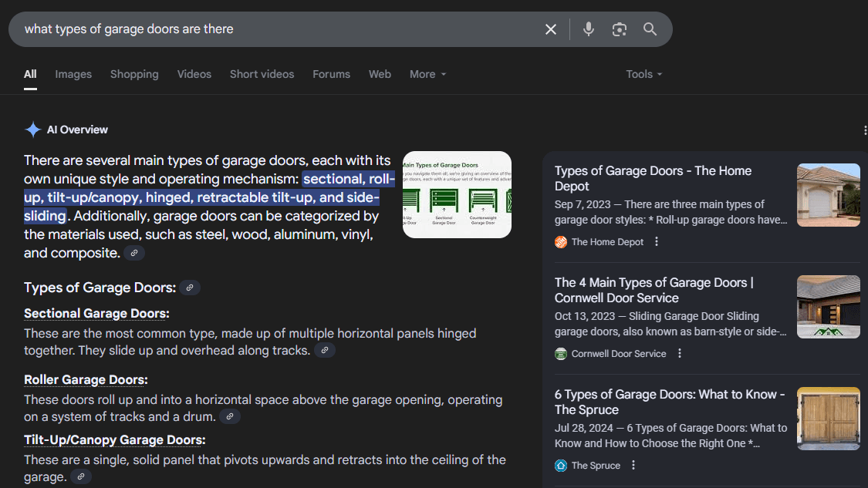868x488 pixels.
Task: Open search by image camera icon
Action: click(620, 29)
